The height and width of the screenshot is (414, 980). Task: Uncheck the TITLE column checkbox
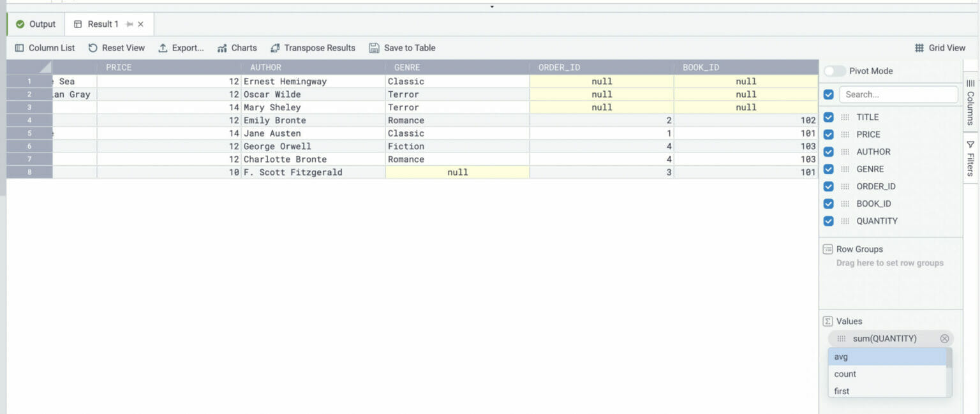click(x=828, y=117)
